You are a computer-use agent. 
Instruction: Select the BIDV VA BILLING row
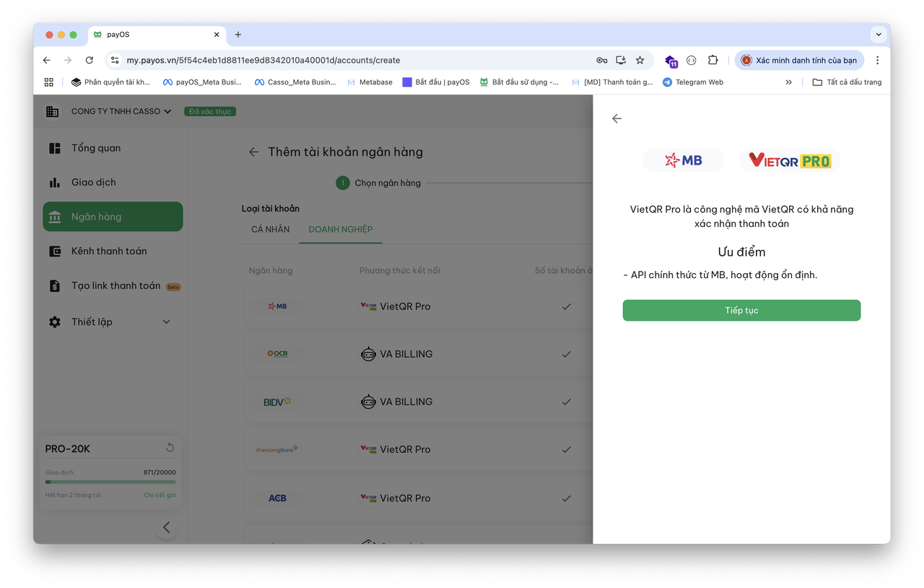coord(419,402)
